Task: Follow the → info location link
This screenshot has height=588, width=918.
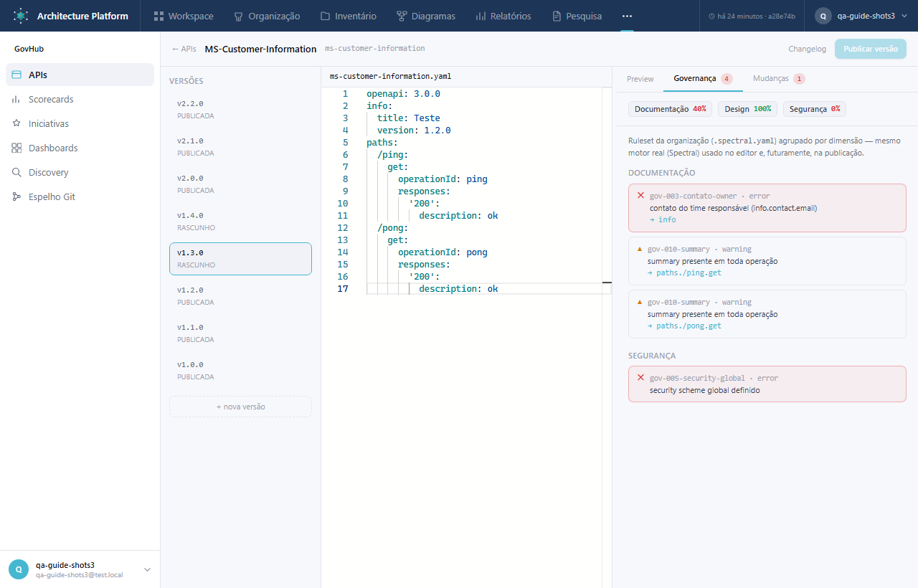Action: pos(663,219)
